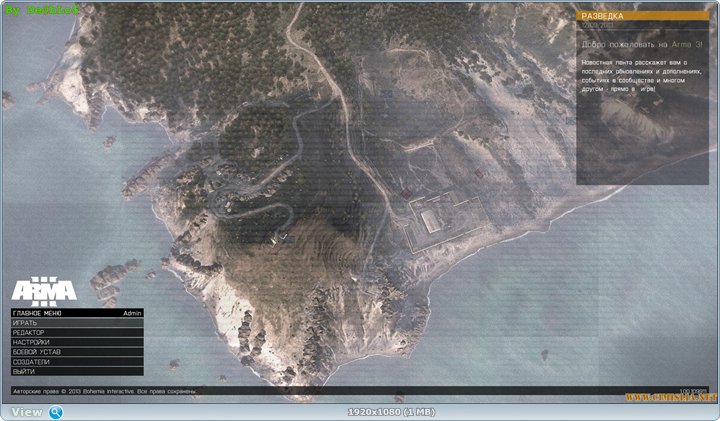The image size is (720, 421).
Task: Click the date under РАЗВЕДКА header
Action: point(597,25)
